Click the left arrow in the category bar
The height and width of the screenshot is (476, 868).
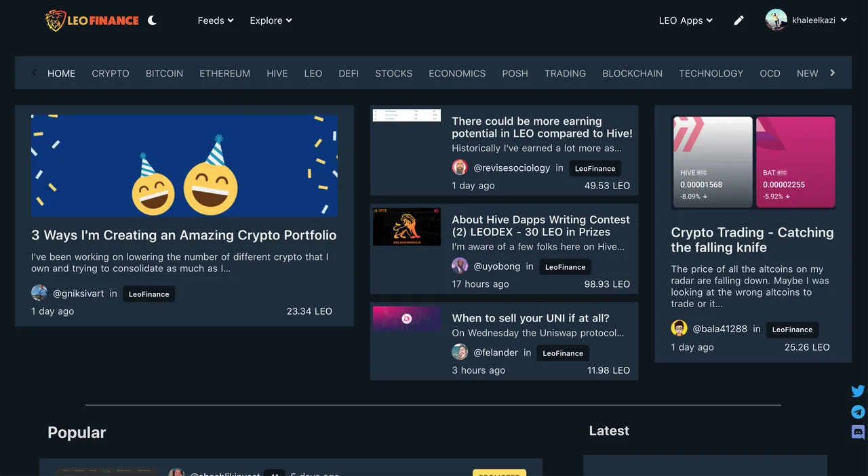(34, 73)
